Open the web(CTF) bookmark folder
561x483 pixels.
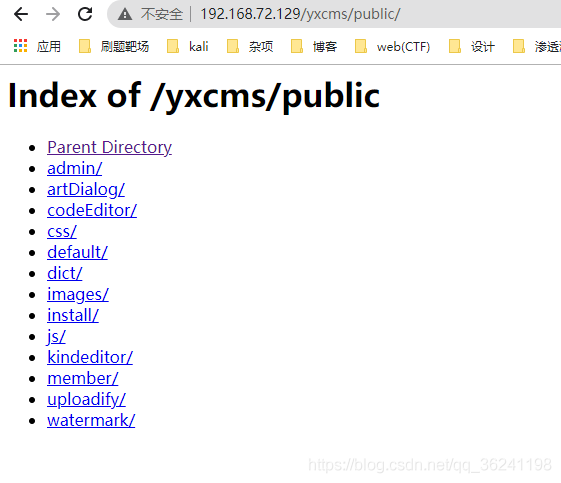point(392,47)
